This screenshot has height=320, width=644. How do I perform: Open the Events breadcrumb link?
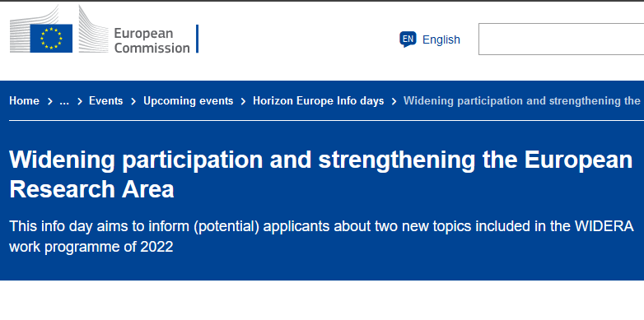tap(106, 101)
